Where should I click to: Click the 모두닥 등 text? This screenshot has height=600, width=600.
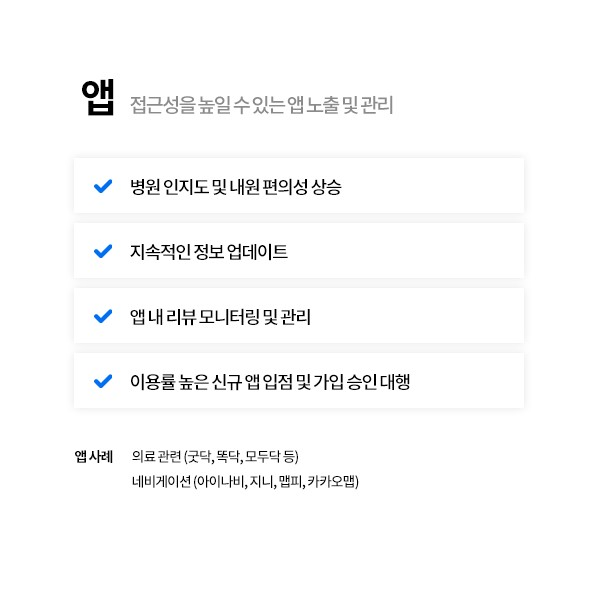point(272,457)
